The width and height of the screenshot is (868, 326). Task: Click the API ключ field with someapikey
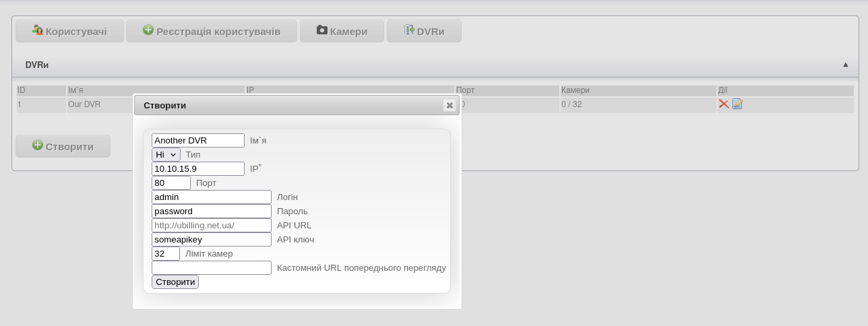(212, 239)
